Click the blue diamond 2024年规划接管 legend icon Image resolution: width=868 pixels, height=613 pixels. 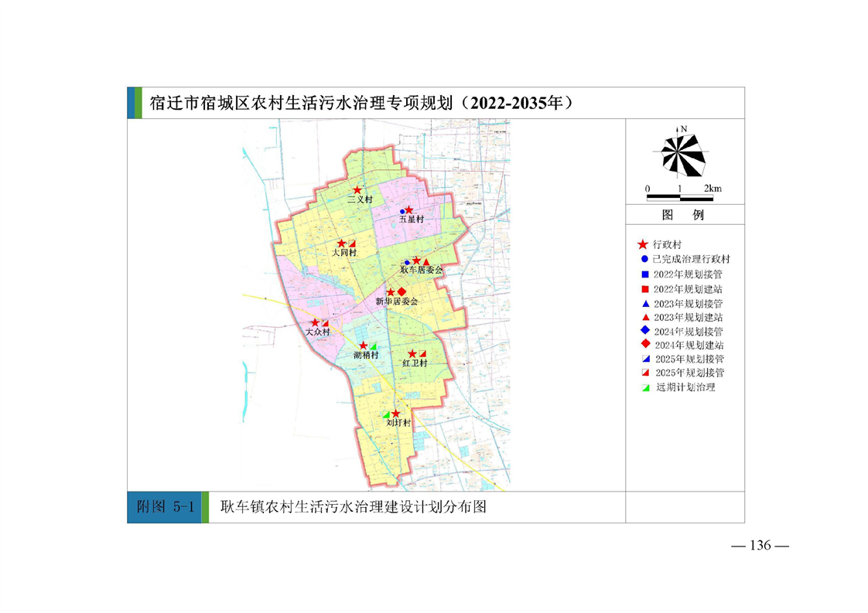coord(643,330)
